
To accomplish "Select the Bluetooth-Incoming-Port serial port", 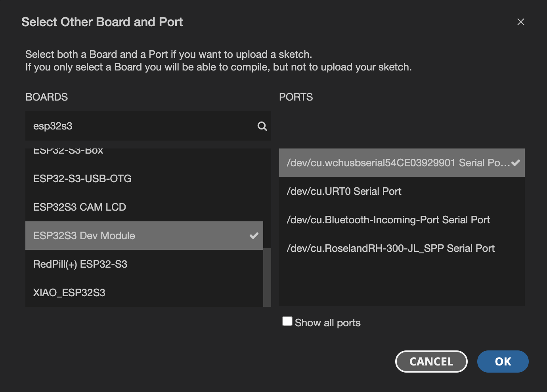I will tap(388, 220).
